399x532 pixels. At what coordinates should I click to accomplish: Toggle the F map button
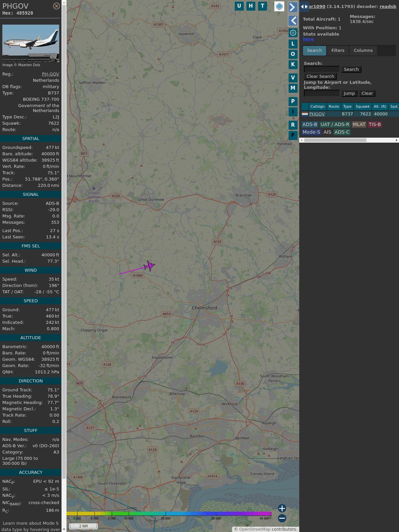tap(293, 135)
